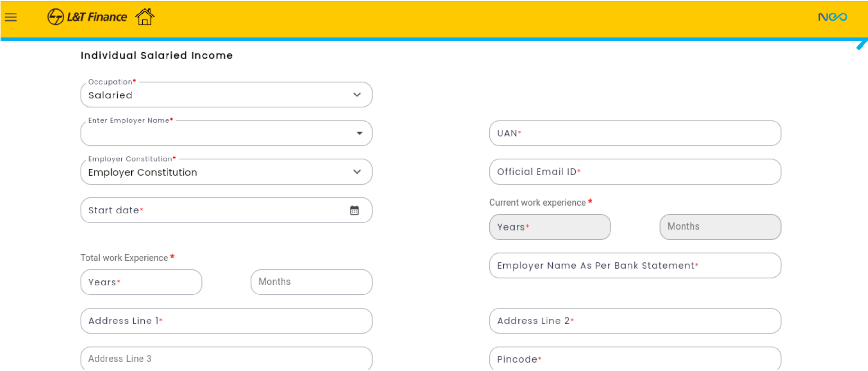The image size is (868, 371).
Task: Expand the Employer Constitution dropdown
Action: (x=357, y=172)
